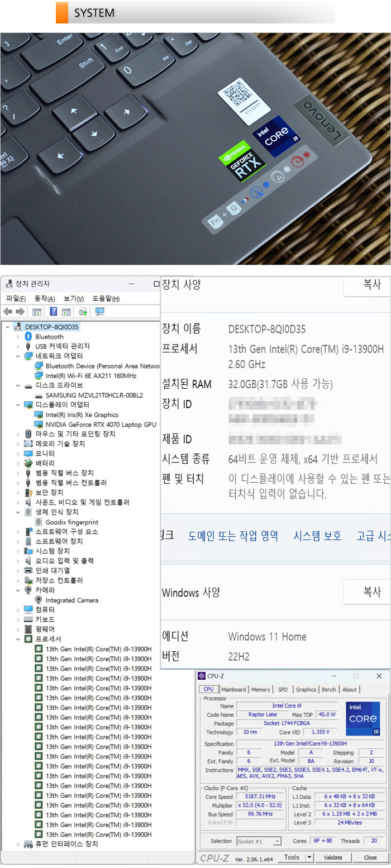391x868 pixels.
Task: Open the 동작(A) menu
Action: (45, 299)
